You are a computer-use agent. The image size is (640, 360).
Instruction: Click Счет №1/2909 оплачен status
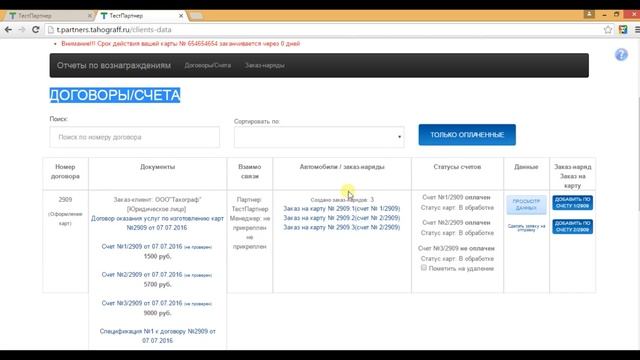coord(456,198)
